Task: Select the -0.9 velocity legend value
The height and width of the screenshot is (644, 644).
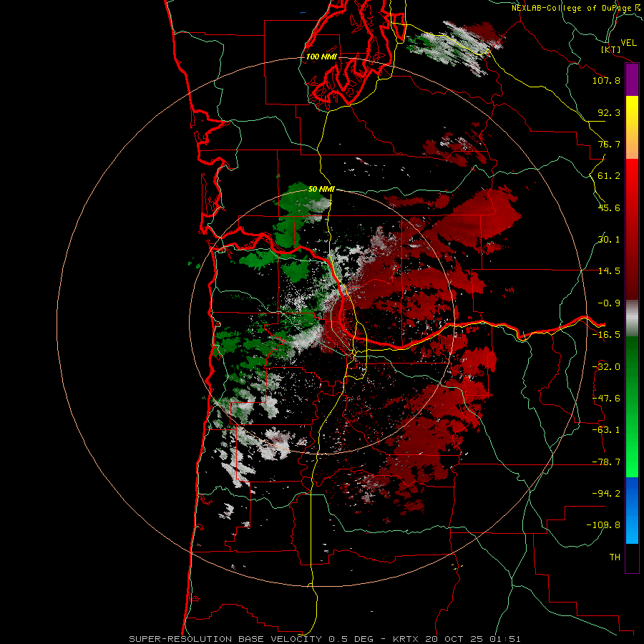Action: click(x=609, y=303)
